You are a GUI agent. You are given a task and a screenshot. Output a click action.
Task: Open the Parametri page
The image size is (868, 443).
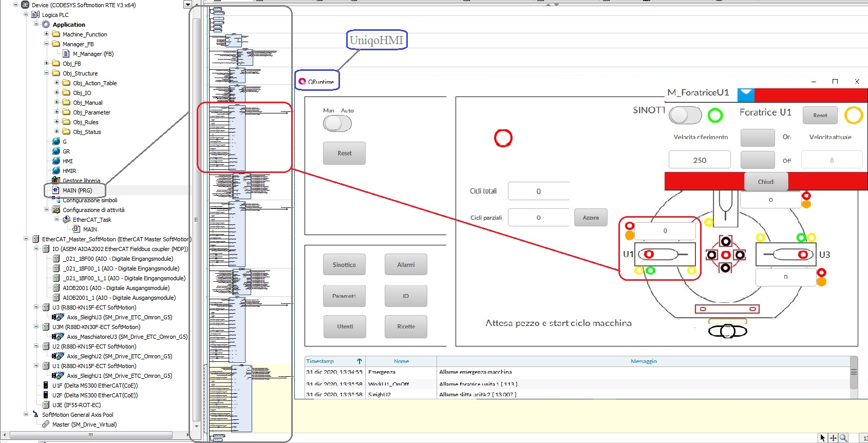(x=344, y=296)
